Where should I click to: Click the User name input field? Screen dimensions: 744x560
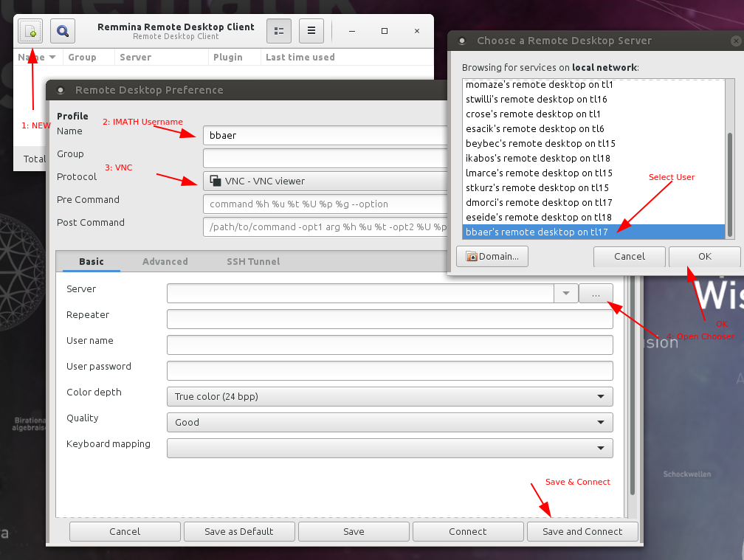(x=390, y=345)
